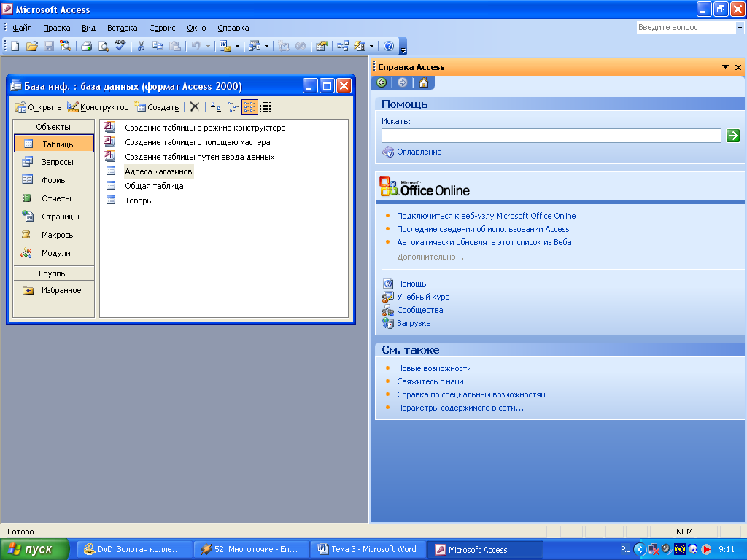The width and height of the screenshot is (747, 560).
Task: Click the Office Links toolbar icon
Action: 225,46
